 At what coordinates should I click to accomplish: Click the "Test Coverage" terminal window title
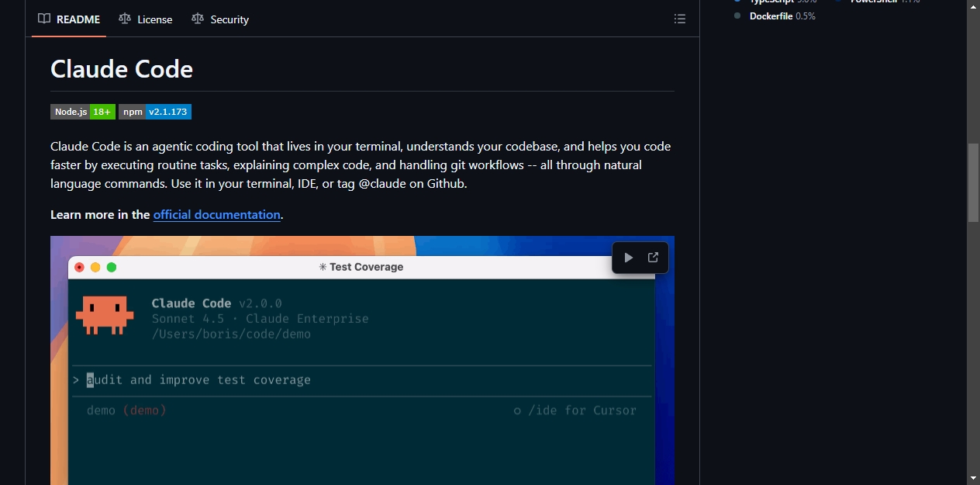(x=361, y=267)
